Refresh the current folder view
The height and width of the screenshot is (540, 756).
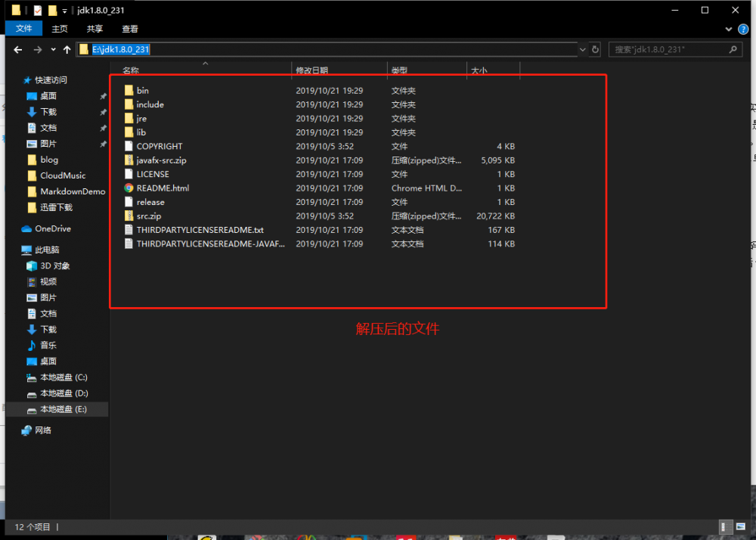[x=595, y=49]
